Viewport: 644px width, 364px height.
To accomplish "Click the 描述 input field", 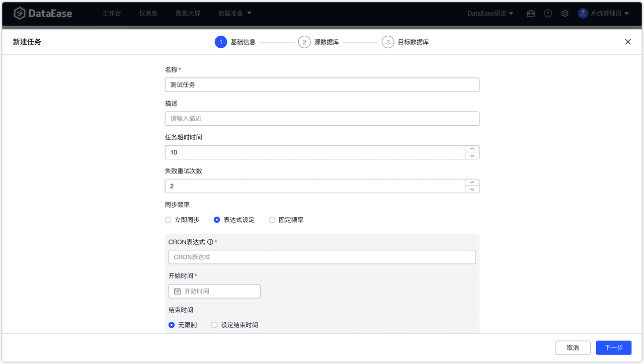I will point(322,119).
